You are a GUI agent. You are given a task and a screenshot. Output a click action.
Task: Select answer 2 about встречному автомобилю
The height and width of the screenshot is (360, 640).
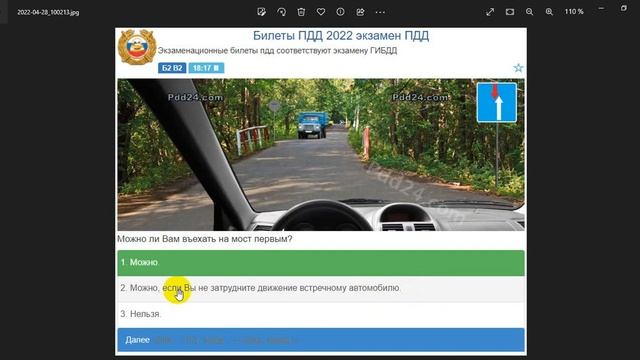click(x=321, y=288)
